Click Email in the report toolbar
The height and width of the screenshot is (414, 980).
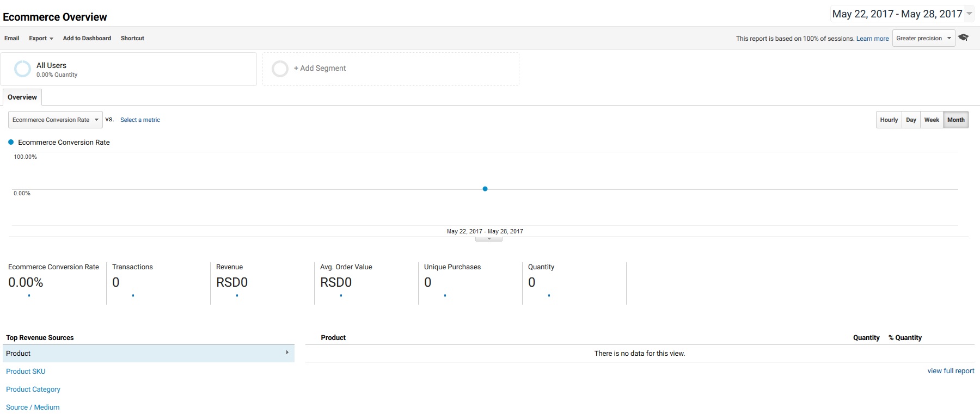click(12, 38)
